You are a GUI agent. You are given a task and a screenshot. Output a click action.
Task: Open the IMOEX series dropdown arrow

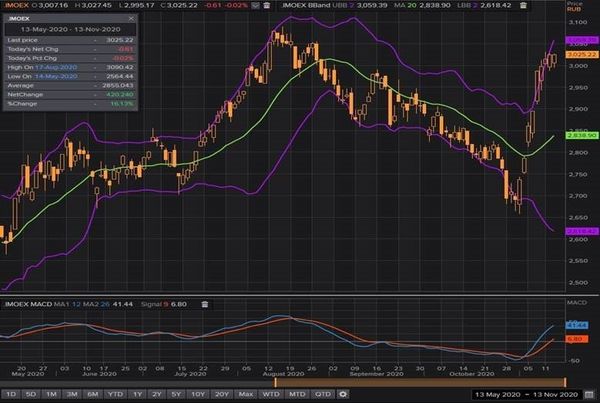(x=255, y=5)
